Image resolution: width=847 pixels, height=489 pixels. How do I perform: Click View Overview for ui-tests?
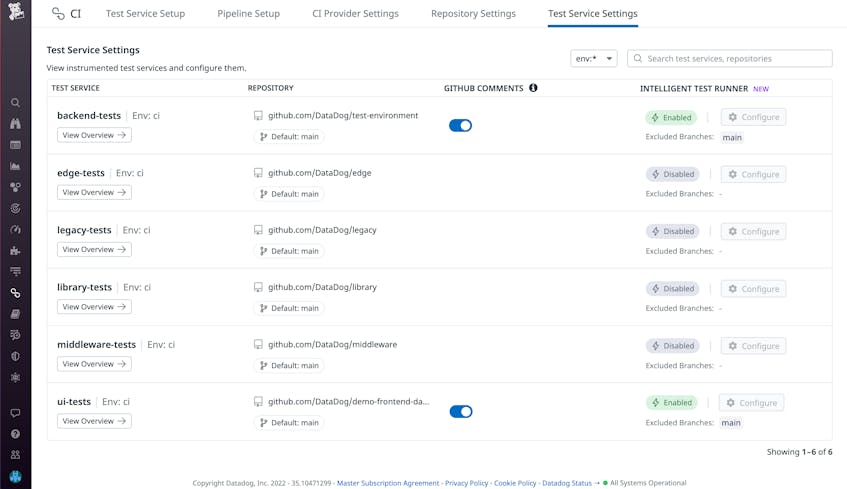point(94,421)
